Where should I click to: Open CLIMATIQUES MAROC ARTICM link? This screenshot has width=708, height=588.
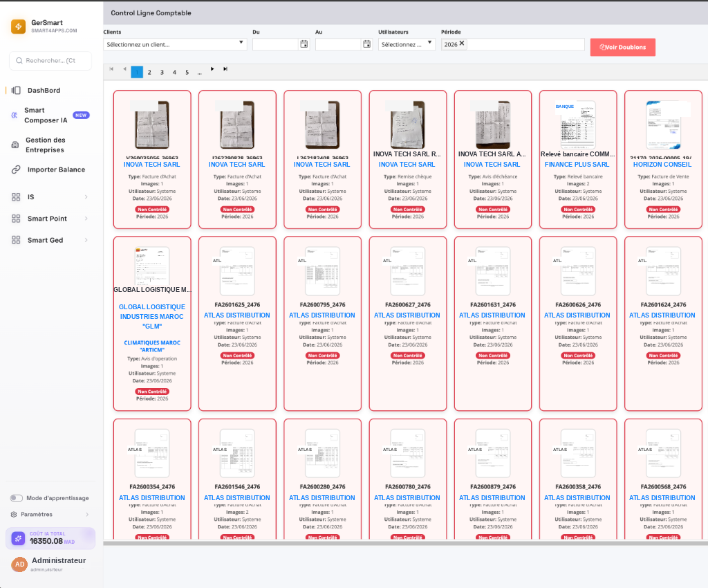coord(152,347)
